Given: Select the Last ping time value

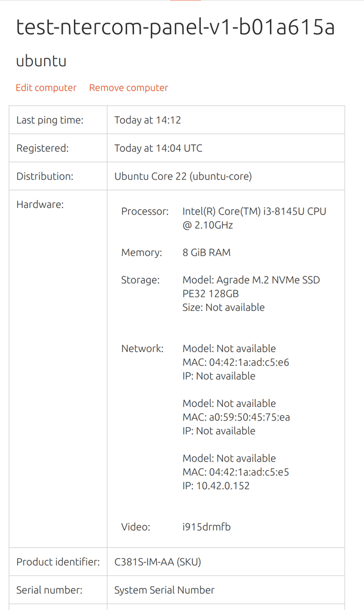Looking at the screenshot, I should 148,120.
